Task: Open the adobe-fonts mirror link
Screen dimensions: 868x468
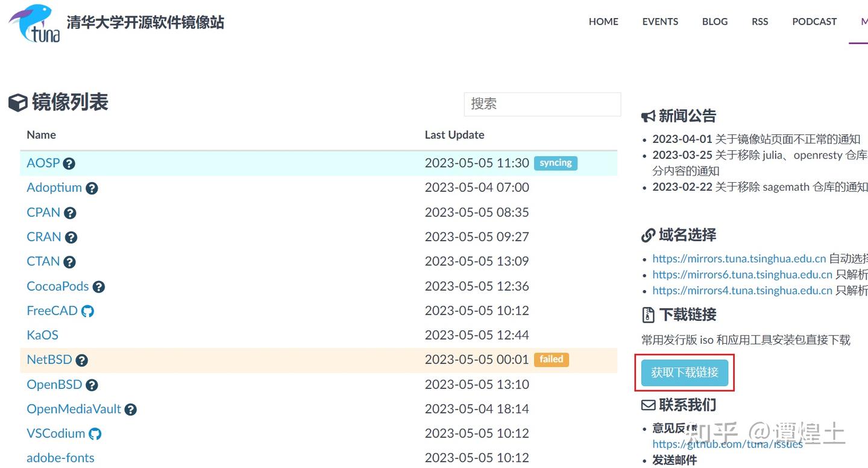Action: [60, 458]
